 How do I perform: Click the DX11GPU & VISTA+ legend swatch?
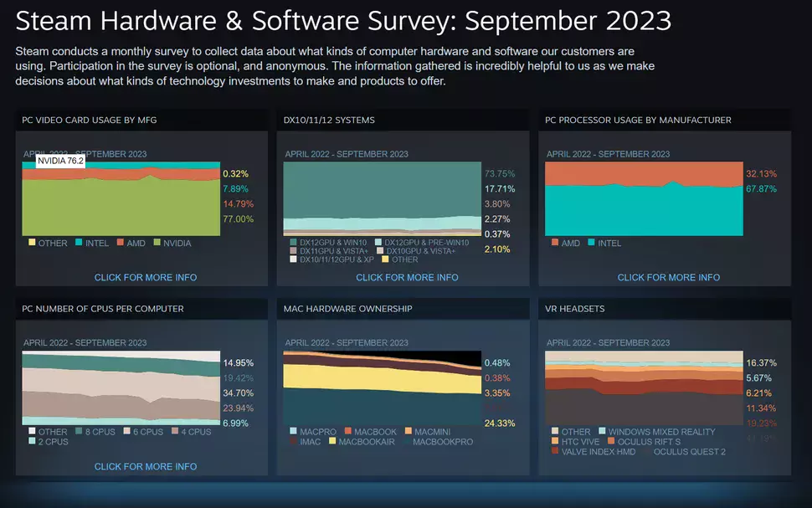click(294, 250)
